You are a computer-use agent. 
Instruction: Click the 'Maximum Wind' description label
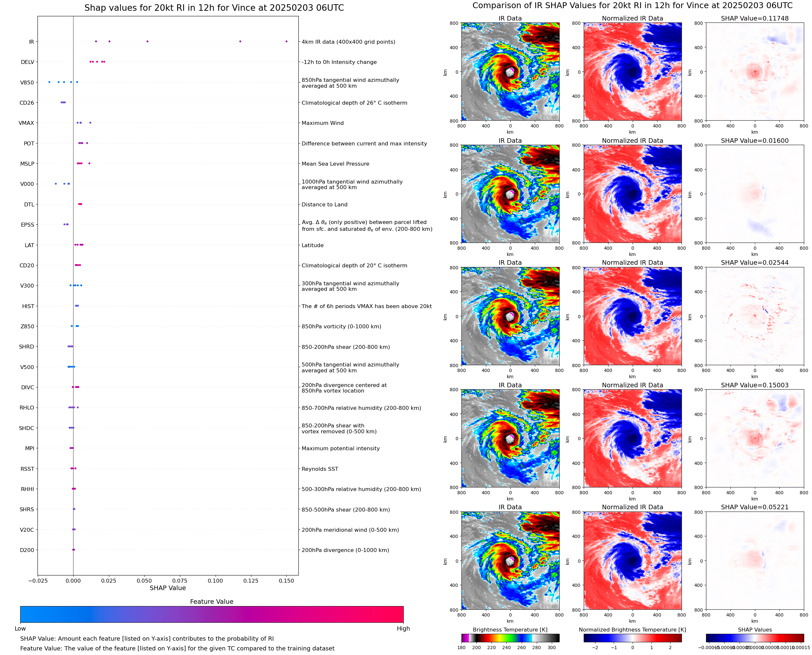click(x=322, y=123)
